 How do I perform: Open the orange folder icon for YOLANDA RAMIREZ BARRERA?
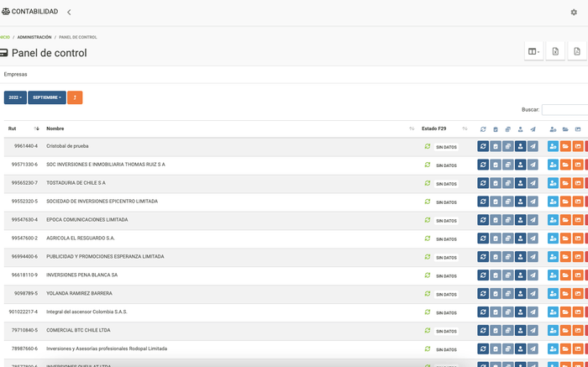565,294
